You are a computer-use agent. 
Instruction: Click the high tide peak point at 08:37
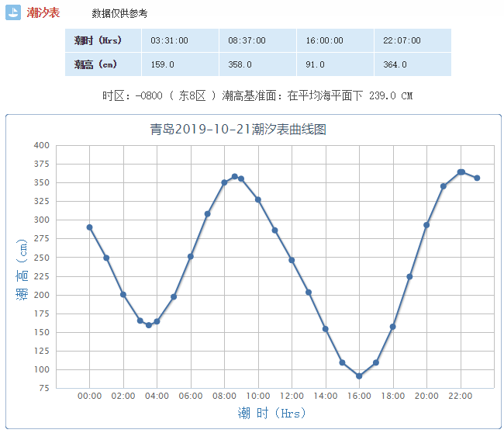point(235,177)
